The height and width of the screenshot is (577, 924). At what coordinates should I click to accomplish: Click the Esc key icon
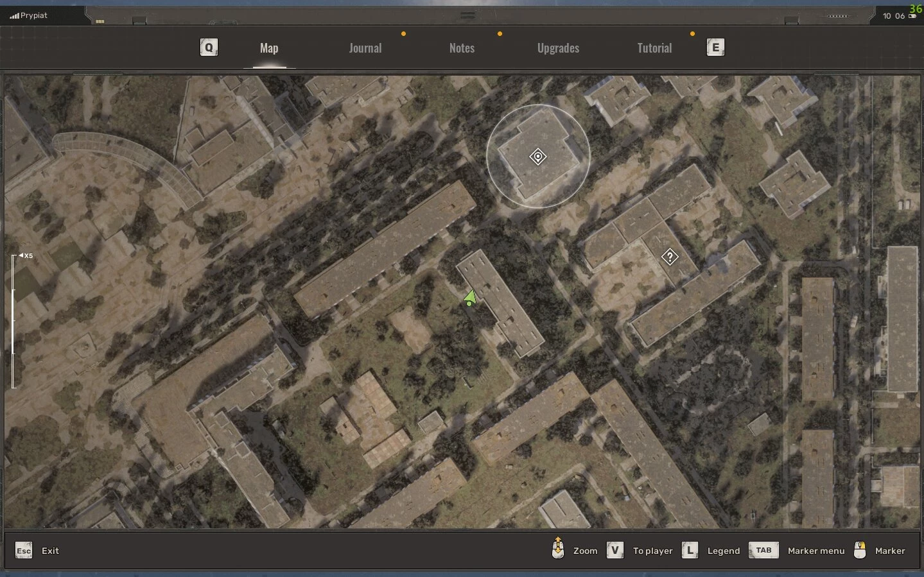(24, 551)
